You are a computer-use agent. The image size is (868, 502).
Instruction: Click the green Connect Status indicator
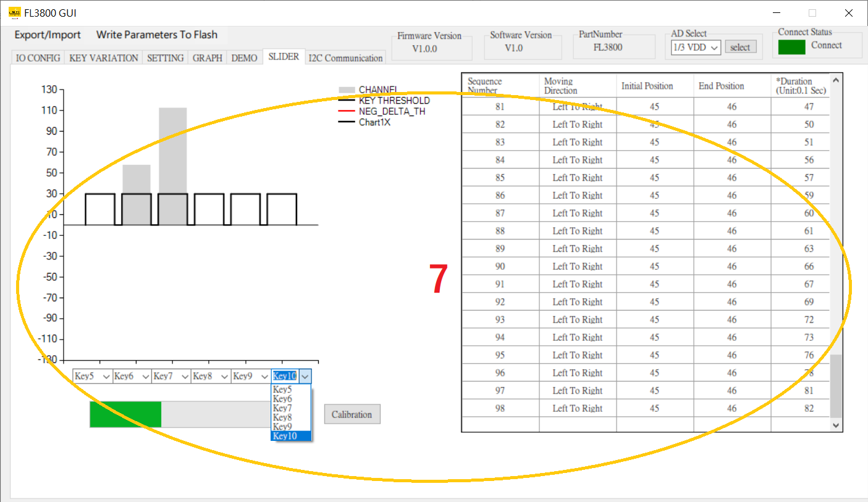(791, 47)
